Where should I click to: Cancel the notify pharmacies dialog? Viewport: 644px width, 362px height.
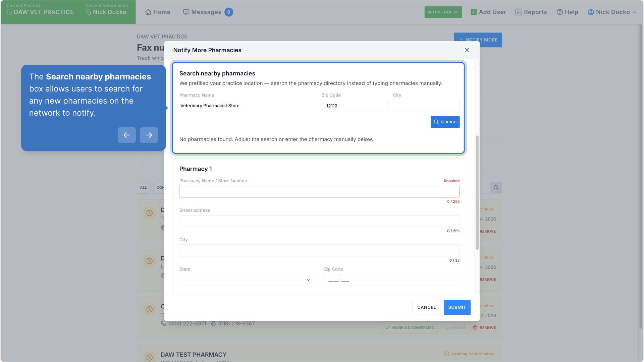coord(427,307)
